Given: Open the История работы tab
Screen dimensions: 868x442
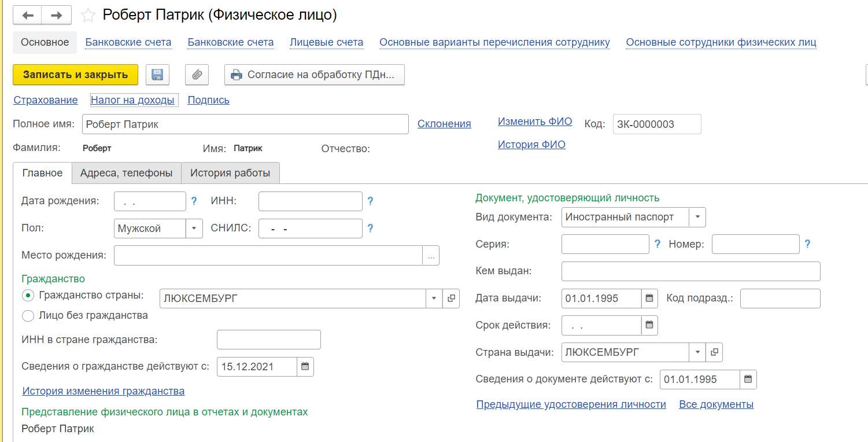Looking at the screenshot, I should click(x=230, y=173).
